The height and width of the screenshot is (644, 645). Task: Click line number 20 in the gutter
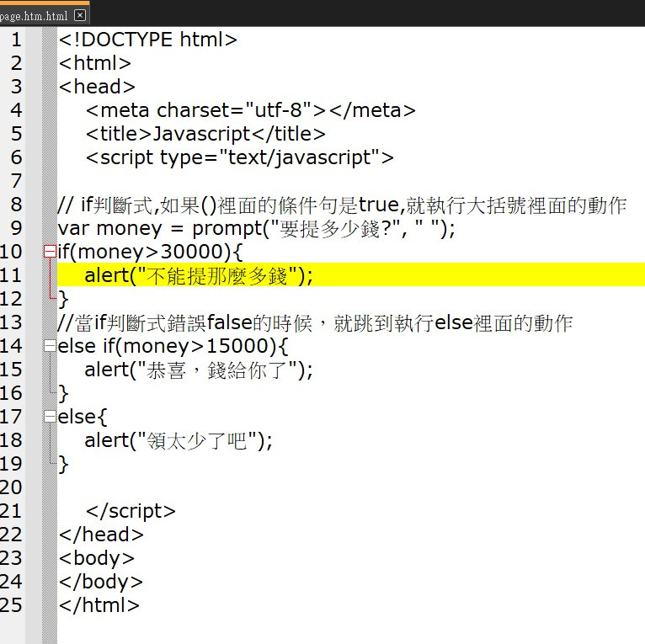click(11, 487)
